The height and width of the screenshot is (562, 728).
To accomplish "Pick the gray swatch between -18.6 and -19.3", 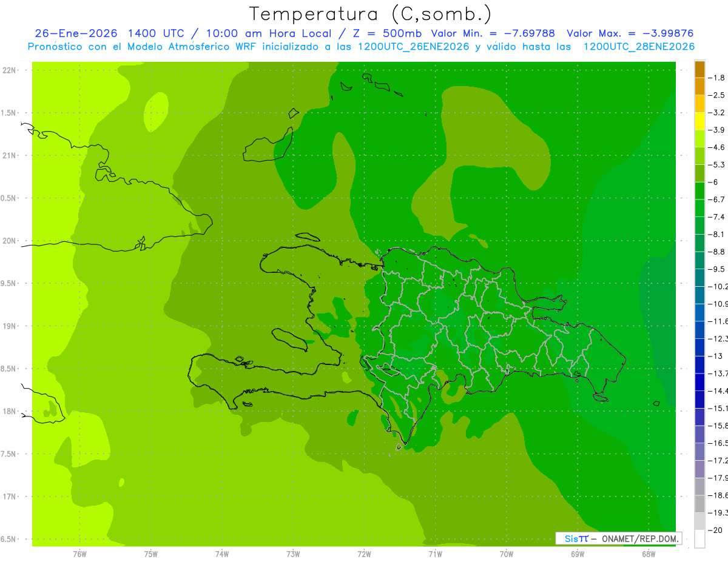I will pyautogui.click(x=699, y=504).
